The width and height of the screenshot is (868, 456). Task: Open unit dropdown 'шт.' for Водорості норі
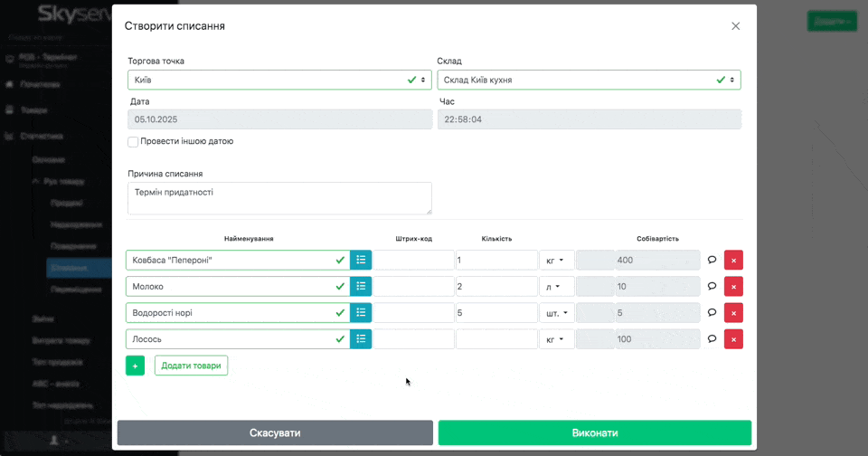[x=556, y=313]
